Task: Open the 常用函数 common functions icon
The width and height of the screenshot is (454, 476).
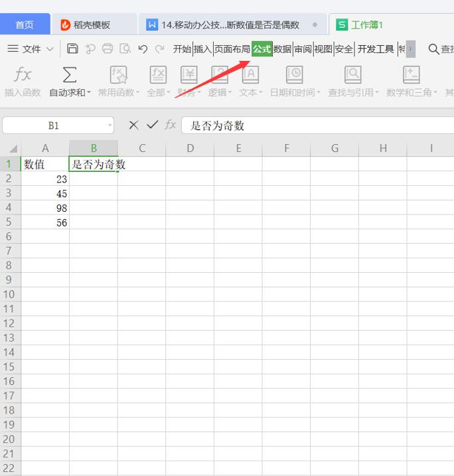Action: click(118, 74)
